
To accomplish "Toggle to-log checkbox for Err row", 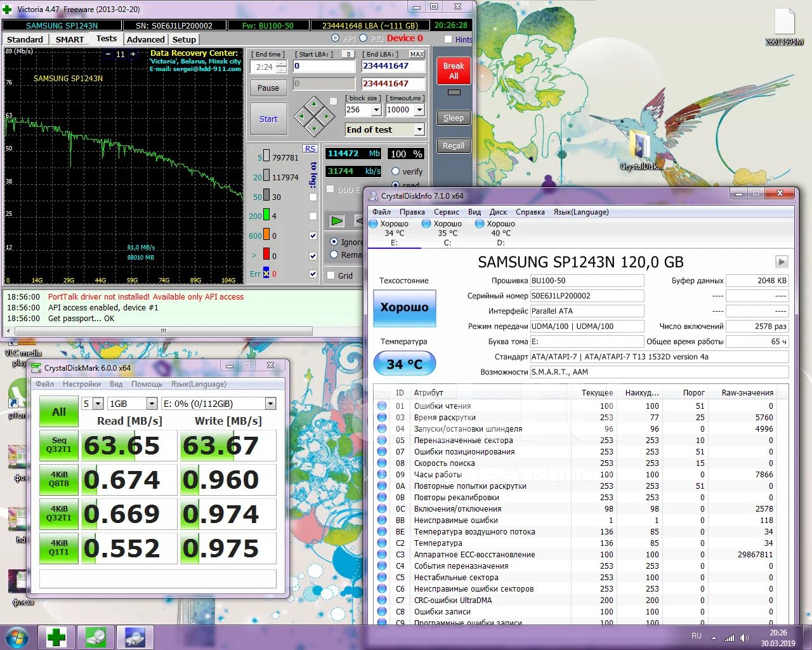I will click(313, 274).
